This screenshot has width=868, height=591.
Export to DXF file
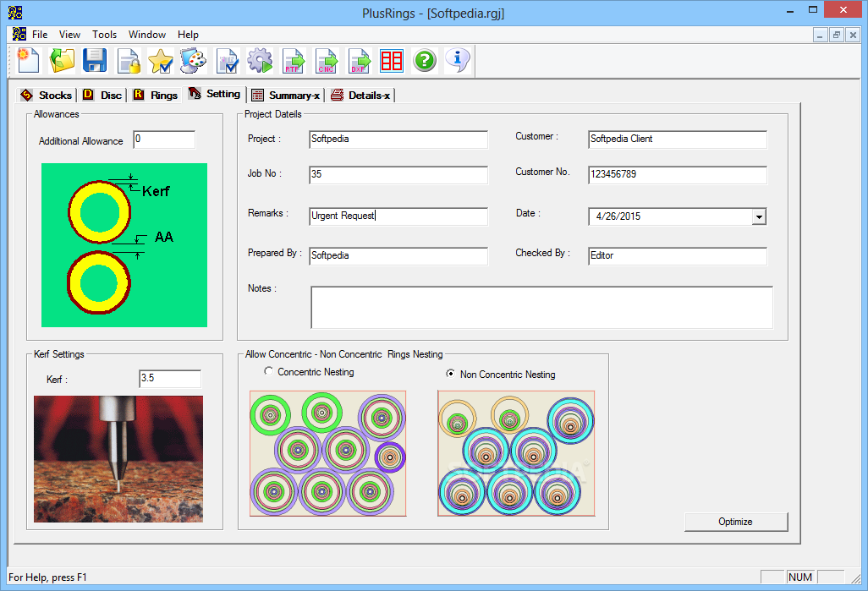(359, 60)
